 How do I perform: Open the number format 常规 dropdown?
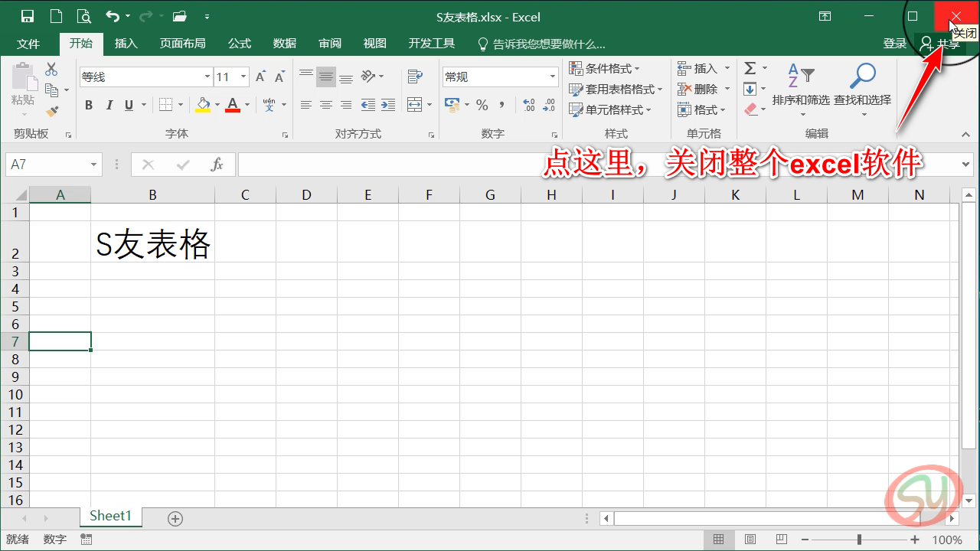pyautogui.click(x=553, y=77)
